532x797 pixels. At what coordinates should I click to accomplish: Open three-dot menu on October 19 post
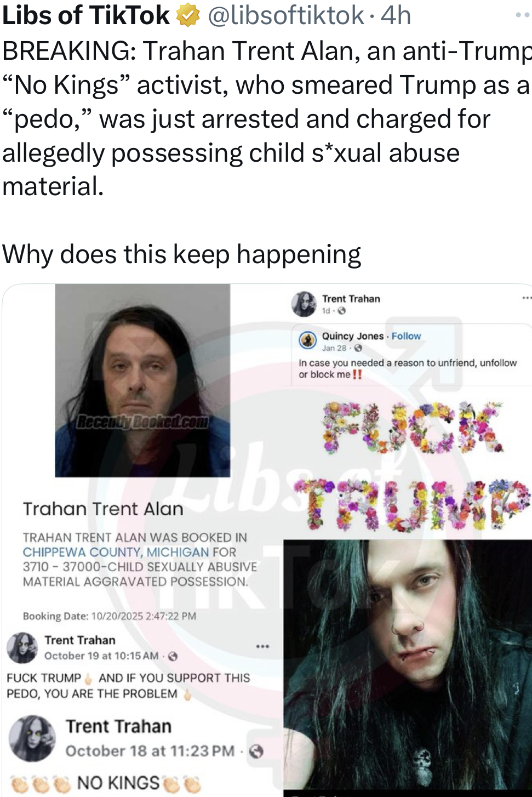point(262,646)
